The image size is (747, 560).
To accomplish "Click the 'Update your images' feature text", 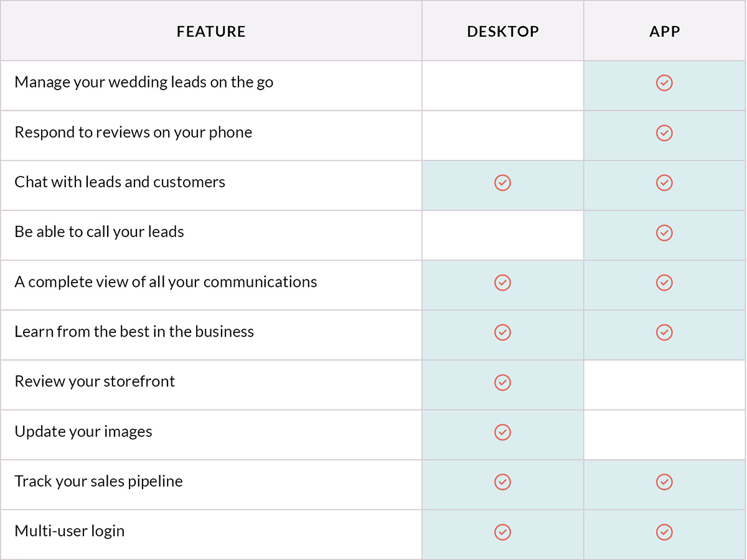I will [x=83, y=431].
